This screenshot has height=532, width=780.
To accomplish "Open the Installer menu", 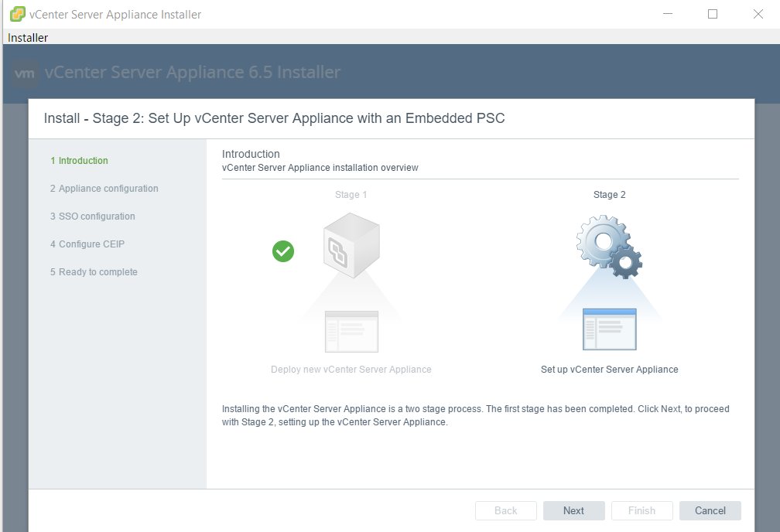I will pyautogui.click(x=28, y=38).
